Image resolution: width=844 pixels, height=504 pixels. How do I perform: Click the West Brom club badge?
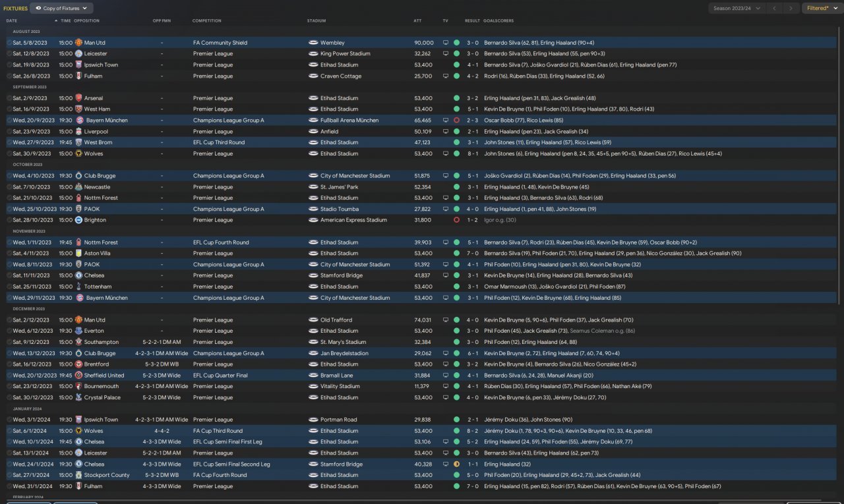78,142
